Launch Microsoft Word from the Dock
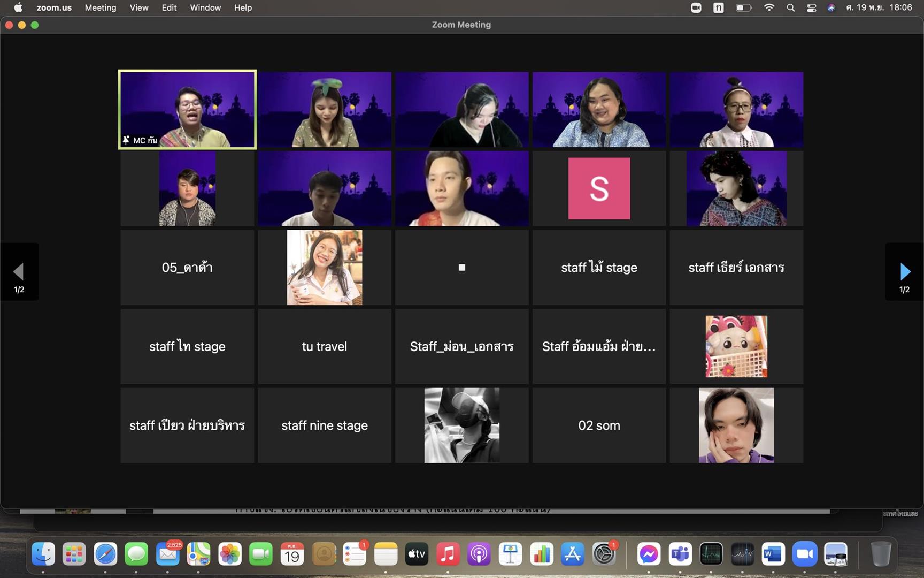Image resolution: width=924 pixels, height=578 pixels. (x=773, y=554)
